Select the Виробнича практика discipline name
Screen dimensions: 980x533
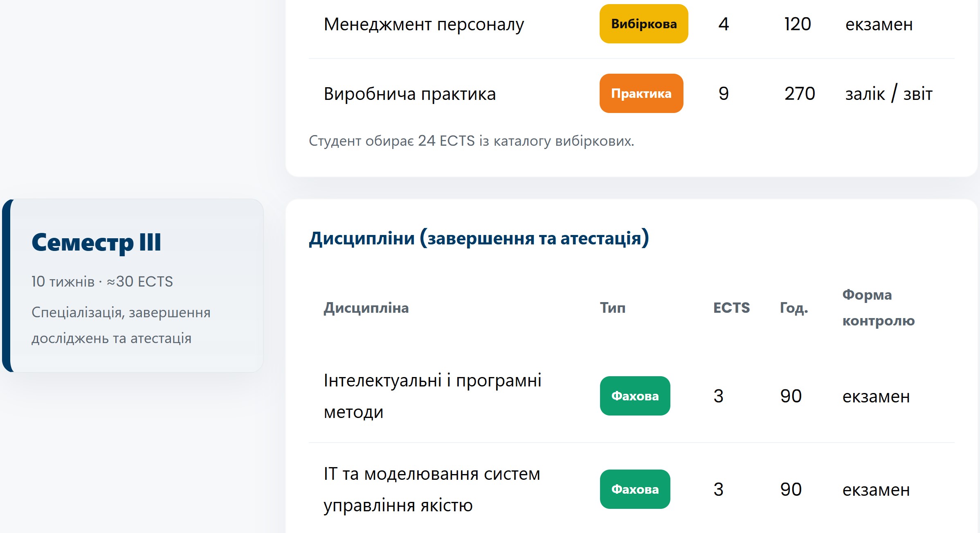tap(410, 94)
